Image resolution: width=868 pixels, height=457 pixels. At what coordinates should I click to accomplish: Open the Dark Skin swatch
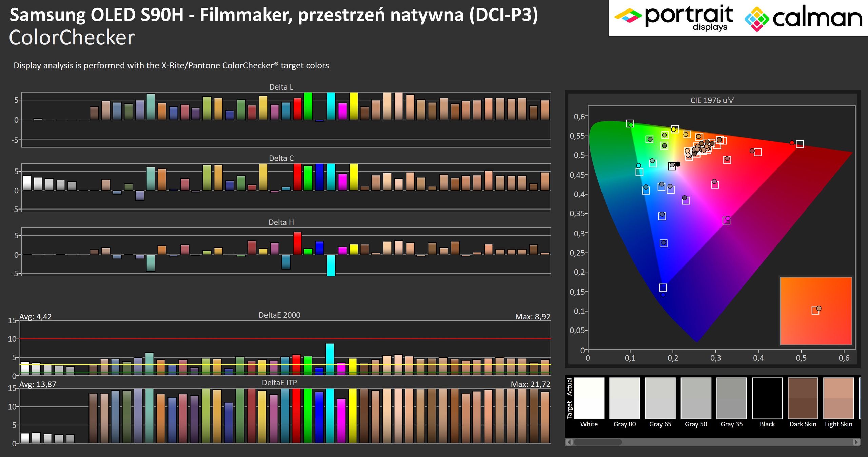pyautogui.click(x=803, y=398)
